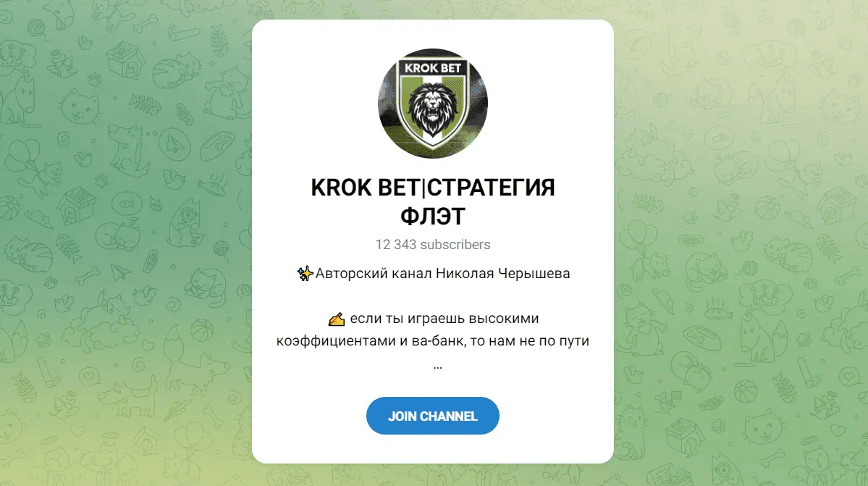This screenshot has height=486, width=868.
Task: Click the KROK BET|СТРАТЕГИЯ title line
Action: click(433, 188)
